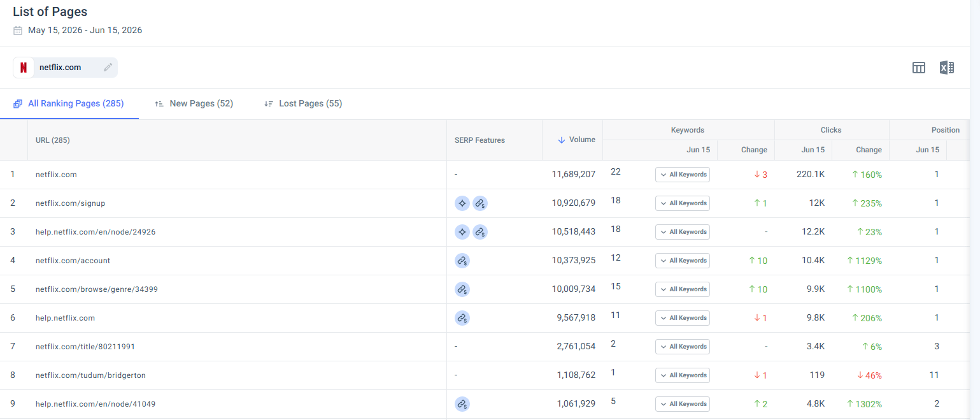Click the SERP feature icon in help.netflix.com/en/node/41049 row

tap(462, 404)
